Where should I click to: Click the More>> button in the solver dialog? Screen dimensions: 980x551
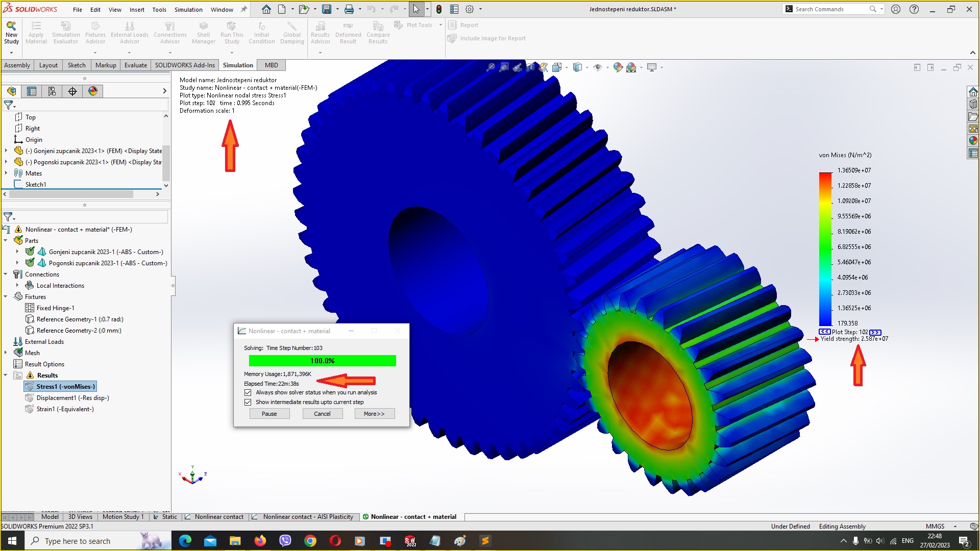[374, 414]
